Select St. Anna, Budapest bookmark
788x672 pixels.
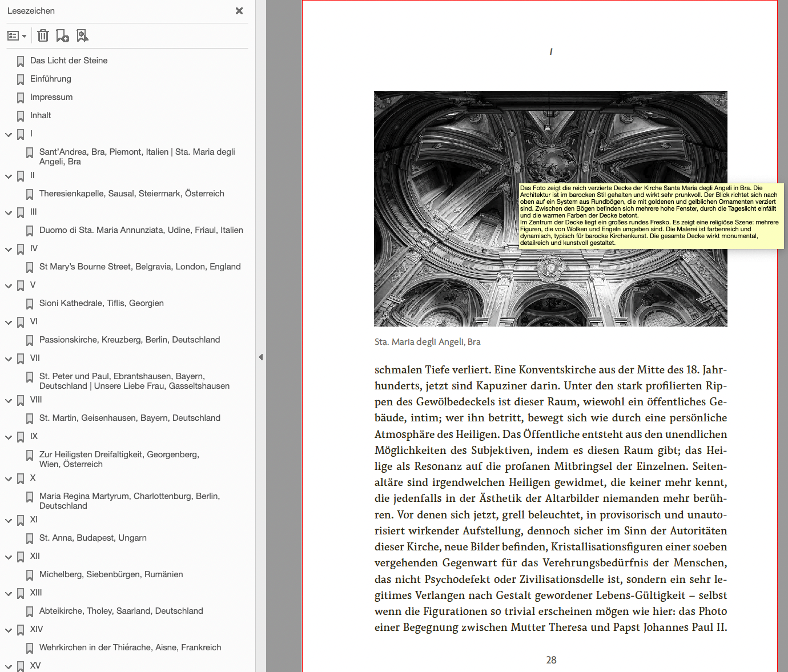[x=93, y=538]
